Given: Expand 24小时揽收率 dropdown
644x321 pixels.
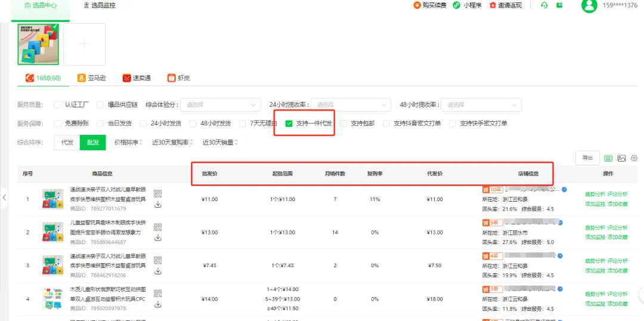Looking at the screenshot, I should click(349, 104).
